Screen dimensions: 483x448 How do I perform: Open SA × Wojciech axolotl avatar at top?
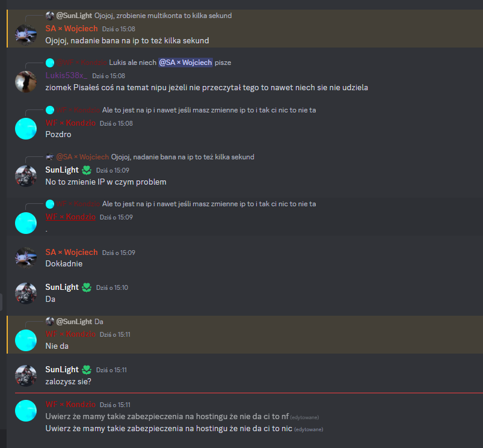26,35
